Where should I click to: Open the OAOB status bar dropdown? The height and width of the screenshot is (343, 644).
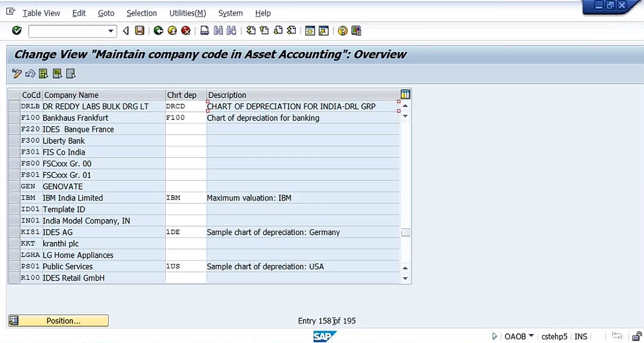[531, 336]
